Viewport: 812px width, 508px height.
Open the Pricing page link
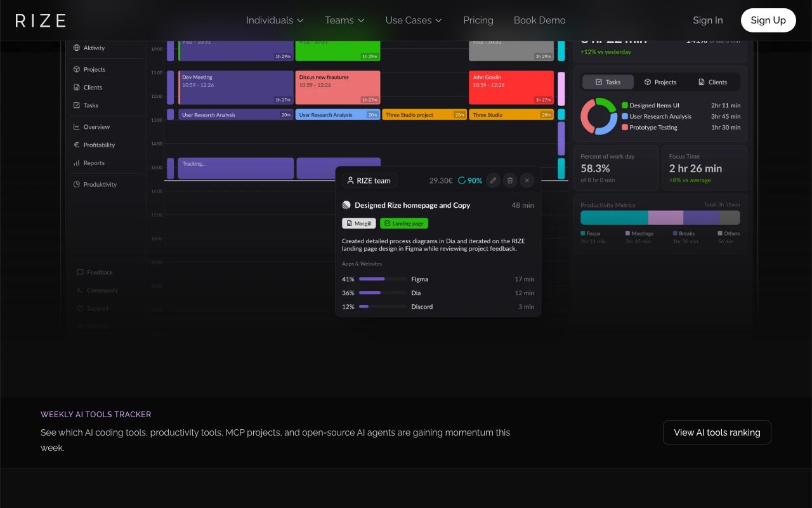[478, 20]
